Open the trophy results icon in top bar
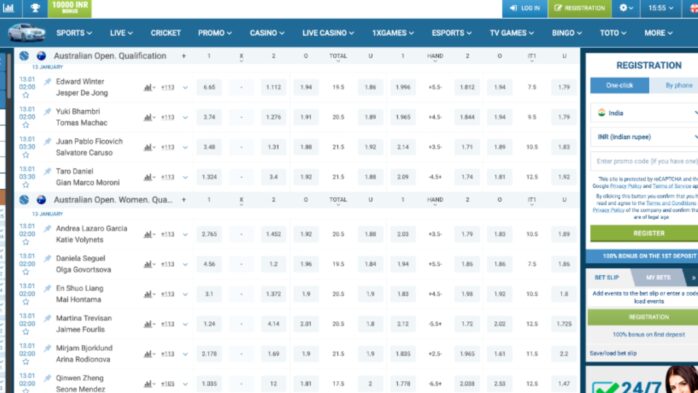Viewport: 698px width, 393px height. (35, 8)
